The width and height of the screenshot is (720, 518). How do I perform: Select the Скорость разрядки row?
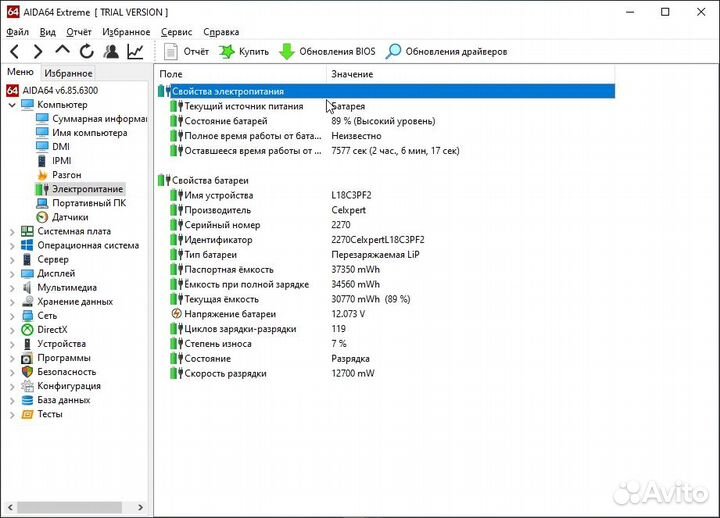(386, 373)
